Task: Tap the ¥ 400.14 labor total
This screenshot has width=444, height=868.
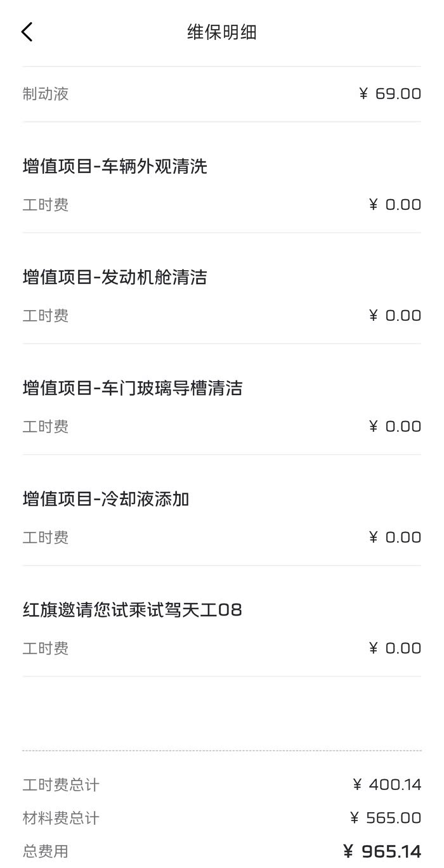Action: 386,785
